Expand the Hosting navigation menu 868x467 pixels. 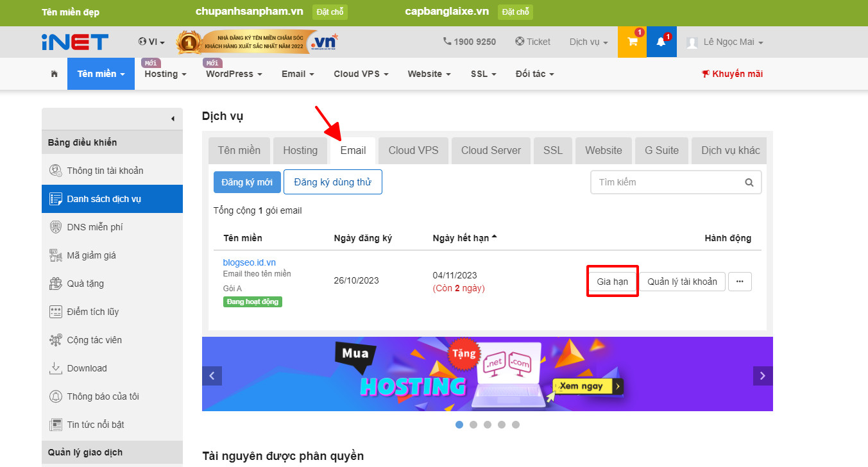166,74
